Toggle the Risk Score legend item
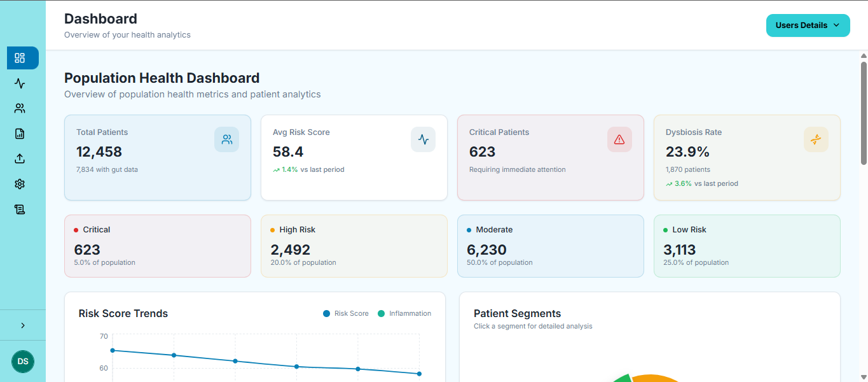 (346, 313)
